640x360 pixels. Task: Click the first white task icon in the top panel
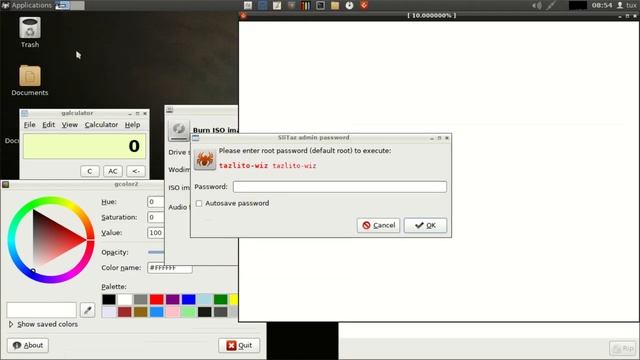point(248,5)
